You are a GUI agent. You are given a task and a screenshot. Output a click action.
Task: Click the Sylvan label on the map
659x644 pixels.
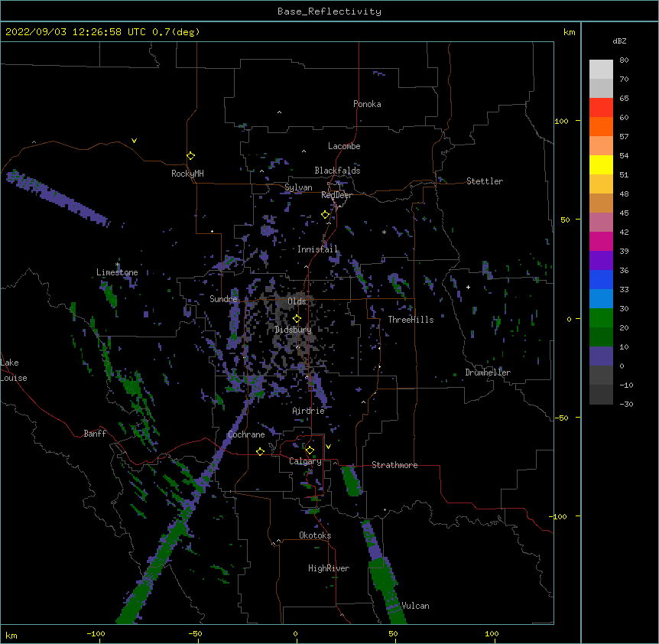click(298, 187)
